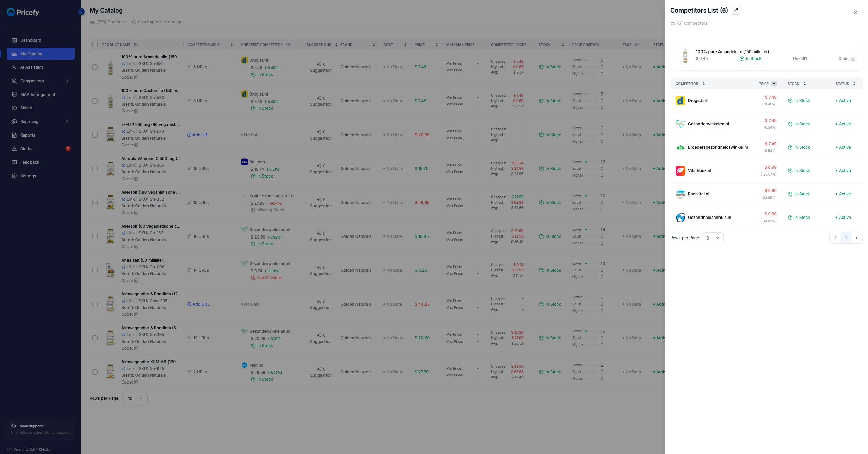Open Competitors List in new window icon

click(736, 10)
